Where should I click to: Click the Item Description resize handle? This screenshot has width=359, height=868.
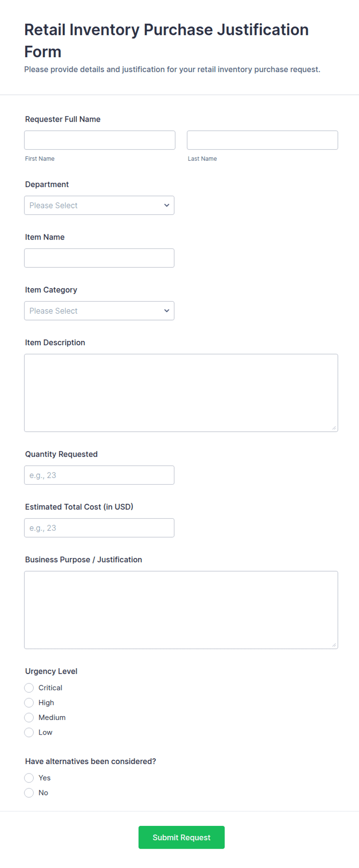334,428
